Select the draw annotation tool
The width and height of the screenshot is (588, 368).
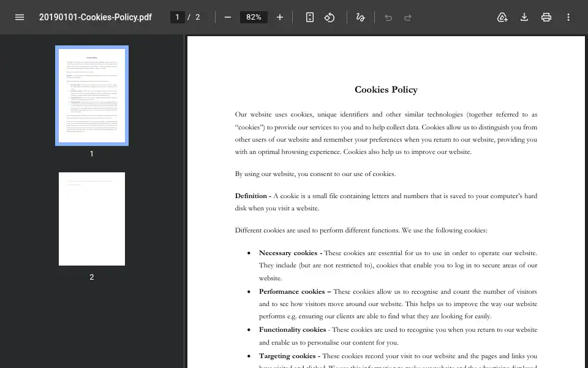click(x=360, y=17)
